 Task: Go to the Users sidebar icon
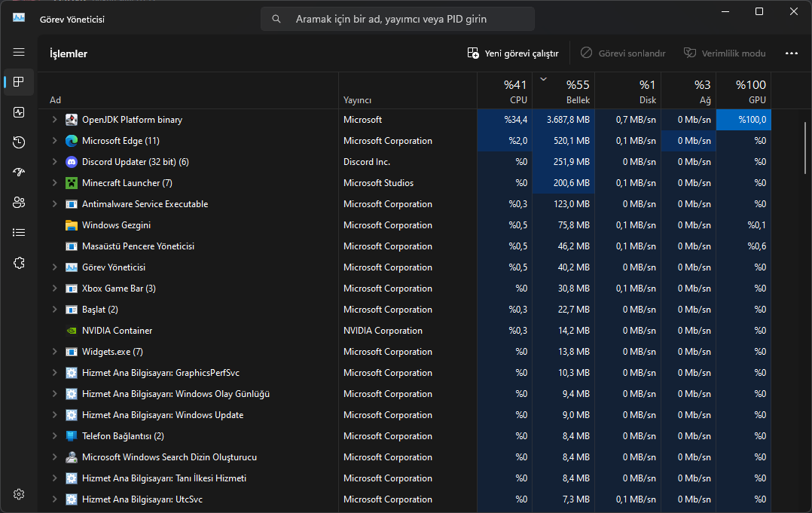click(x=19, y=203)
